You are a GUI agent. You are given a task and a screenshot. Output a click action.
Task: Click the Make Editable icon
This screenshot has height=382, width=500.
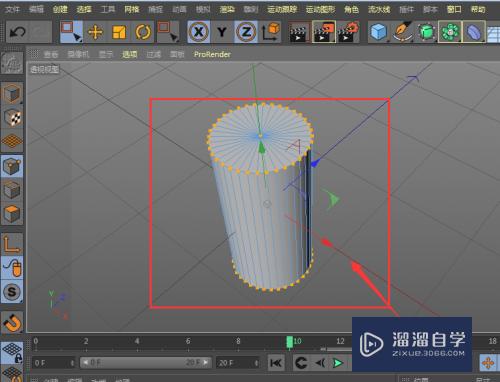click(x=12, y=63)
